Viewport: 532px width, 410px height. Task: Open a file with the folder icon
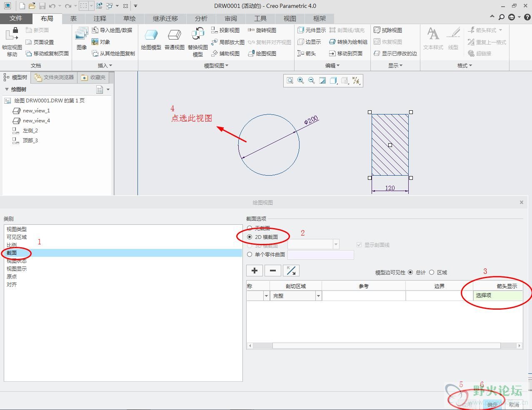click(x=32, y=6)
